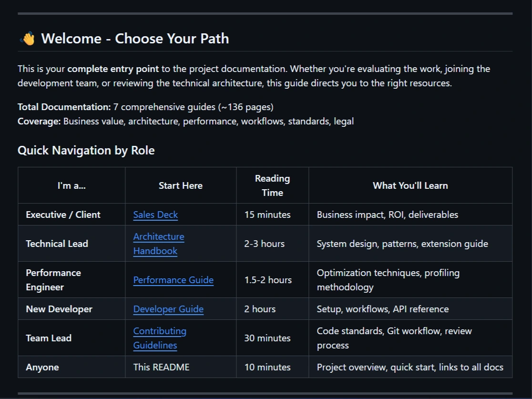Click the bold "Total Documentation:" label

click(64, 107)
